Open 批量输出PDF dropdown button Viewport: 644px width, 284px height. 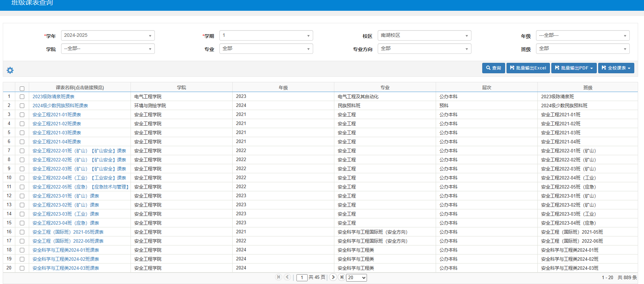pos(574,68)
